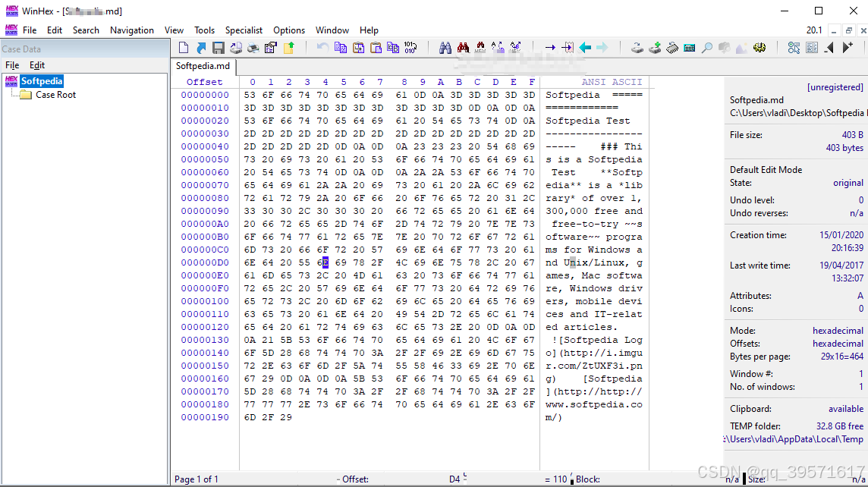
Task: Open the main Edit menu
Action: [55, 30]
